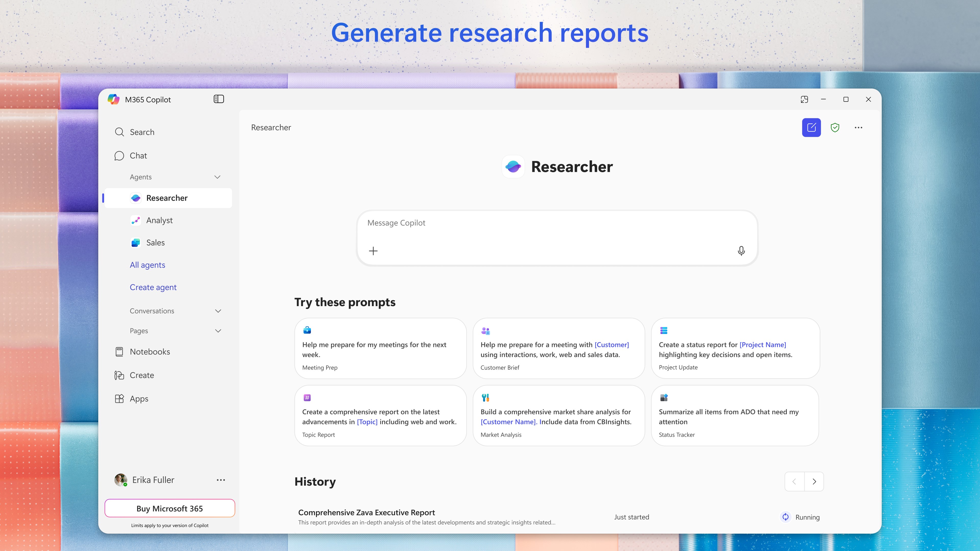
Task: Click the Buy Microsoft 365 button
Action: (x=169, y=508)
